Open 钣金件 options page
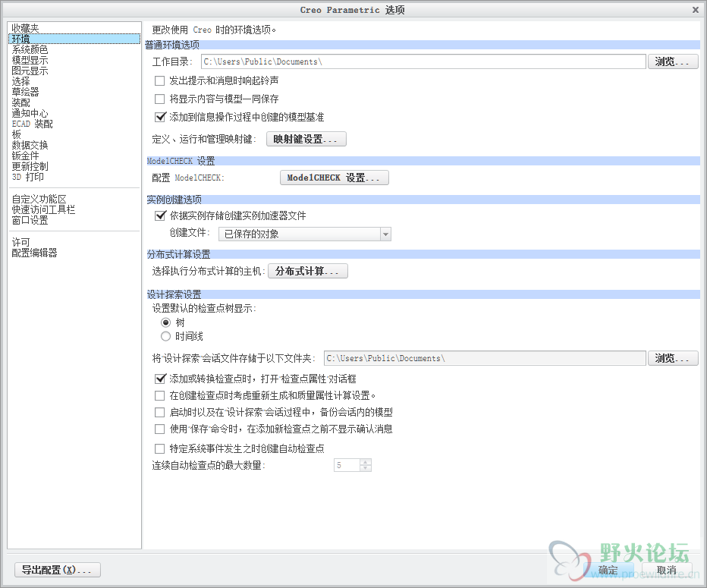707x588 pixels. (25, 156)
